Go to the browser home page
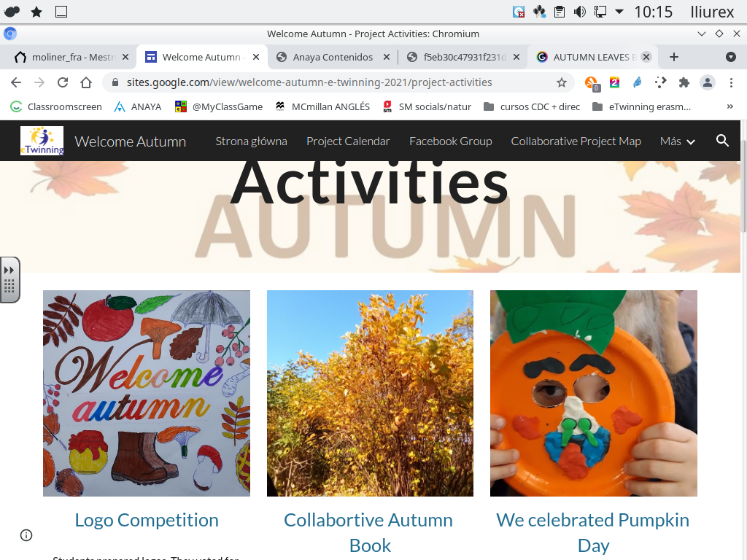 point(86,82)
